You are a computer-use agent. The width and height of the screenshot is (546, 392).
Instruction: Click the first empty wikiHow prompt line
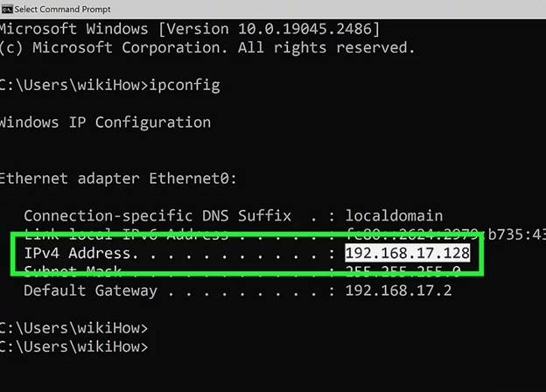click(x=74, y=328)
